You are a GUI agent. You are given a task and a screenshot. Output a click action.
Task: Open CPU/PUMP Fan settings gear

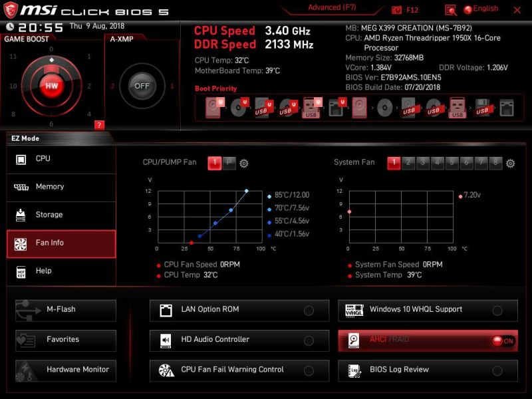tap(243, 162)
